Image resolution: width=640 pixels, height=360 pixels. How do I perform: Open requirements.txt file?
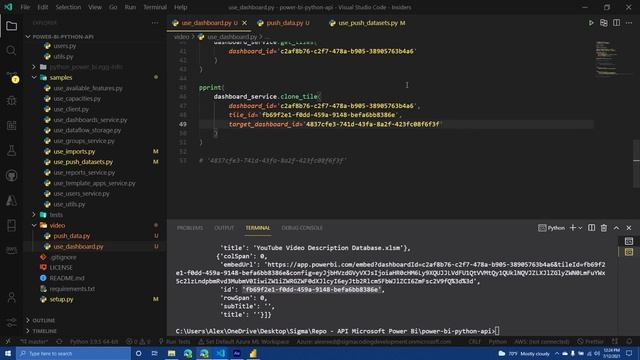pos(72,289)
